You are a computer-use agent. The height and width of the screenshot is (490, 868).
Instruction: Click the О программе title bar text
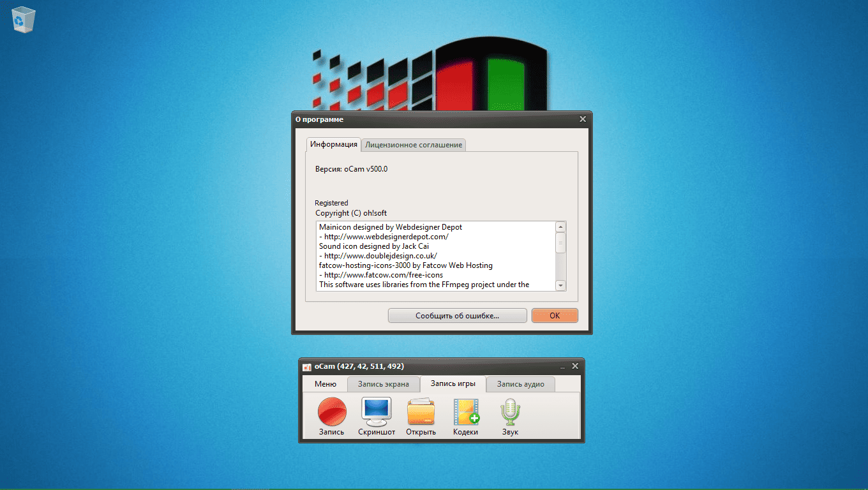(319, 119)
